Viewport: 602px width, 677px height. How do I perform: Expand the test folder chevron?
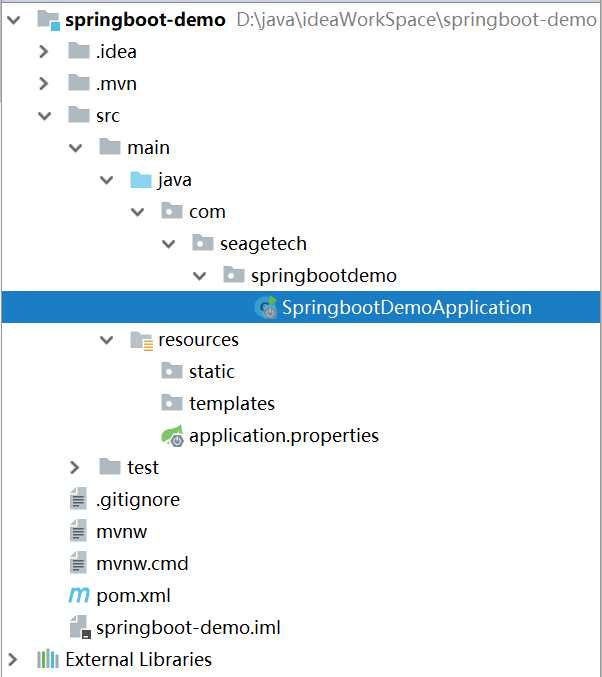pos(75,467)
